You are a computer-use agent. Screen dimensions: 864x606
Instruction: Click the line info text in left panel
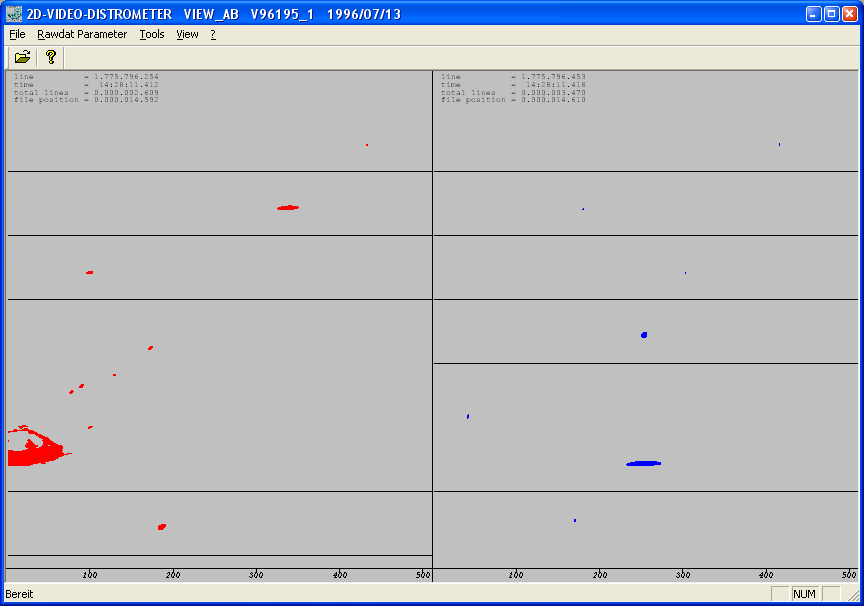pyautogui.click(x=87, y=77)
